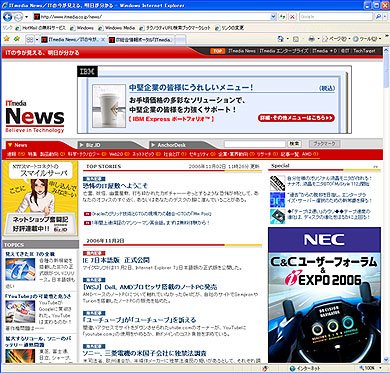Open the リンクの変更 link in Links bar

coord(230,28)
